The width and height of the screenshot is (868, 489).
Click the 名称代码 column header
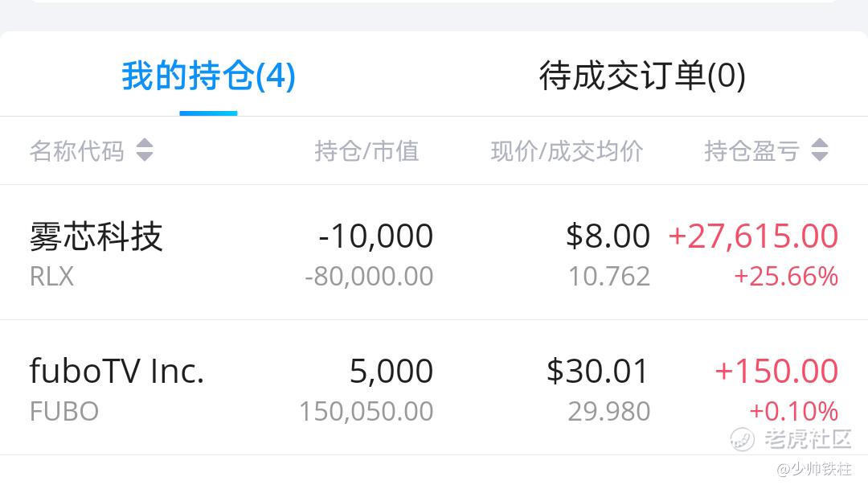(x=77, y=150)
